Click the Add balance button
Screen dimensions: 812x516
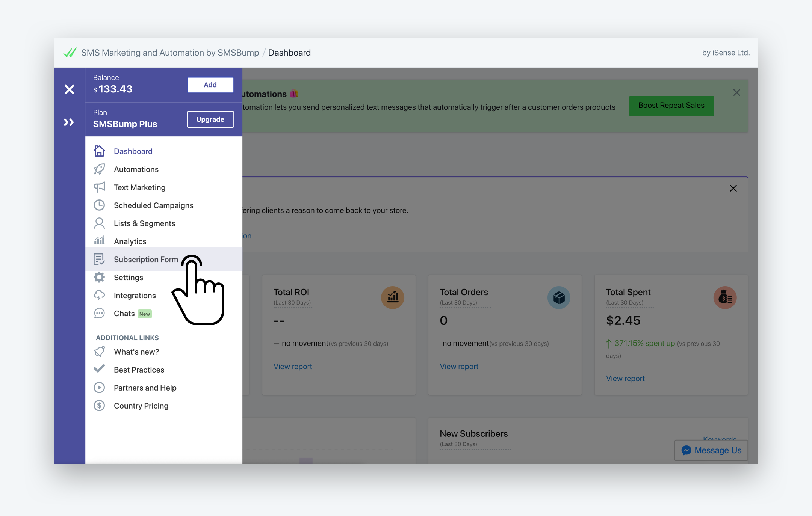coord(210,85)
